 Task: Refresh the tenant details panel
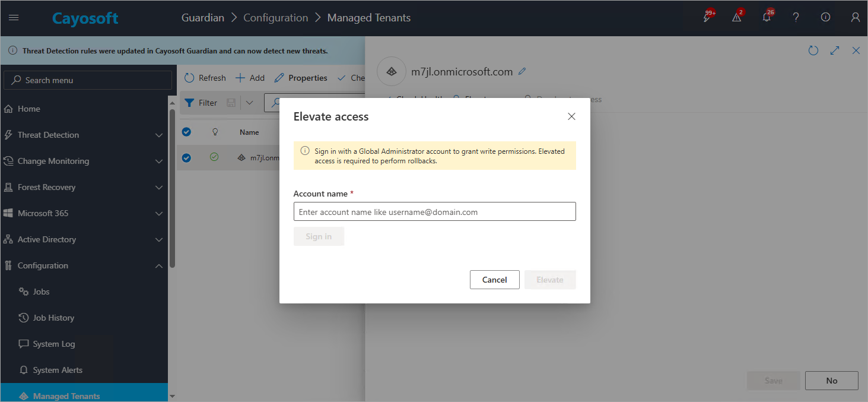pyautogui.click(x=813, y=51)
